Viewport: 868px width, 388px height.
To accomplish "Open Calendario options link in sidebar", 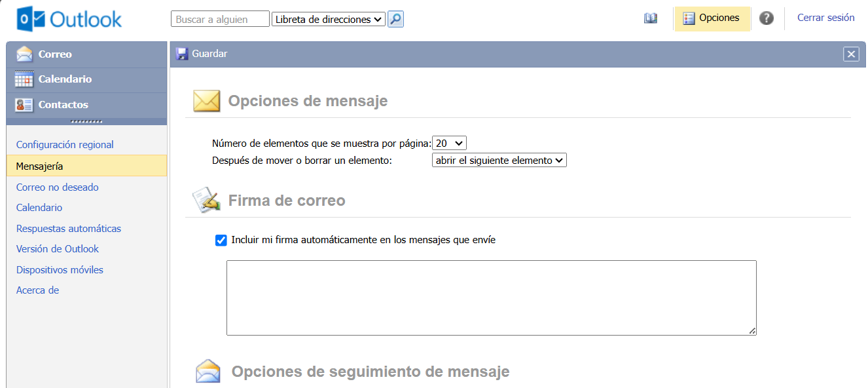I will 39,208.
